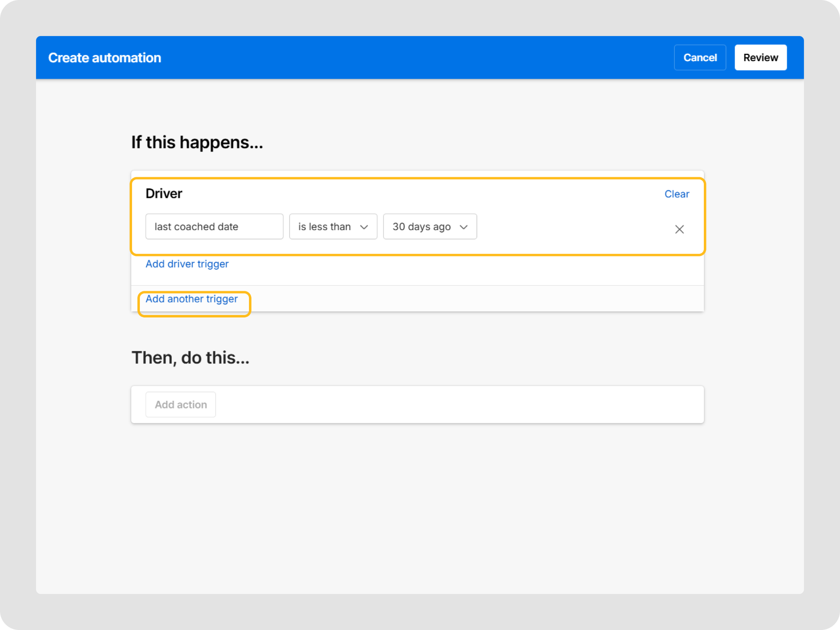Click empty space in the Add action card
The image size is (840, 630).
coord(451,404)
